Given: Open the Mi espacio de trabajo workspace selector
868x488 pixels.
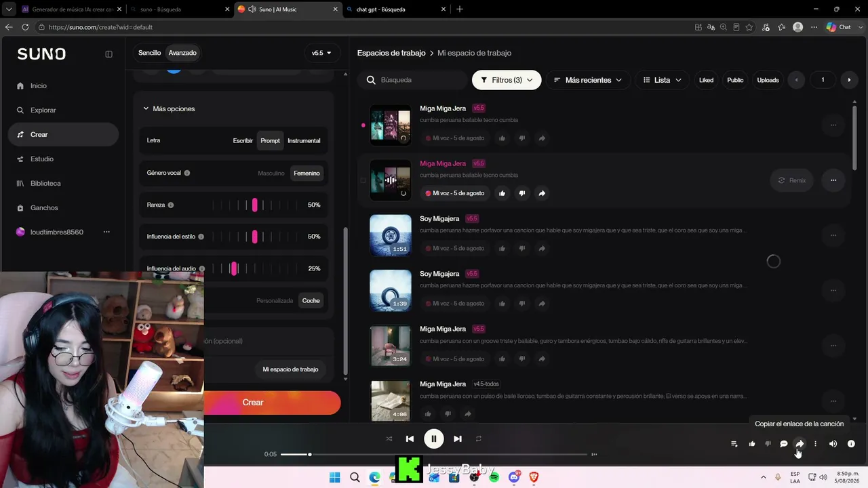Looking at the screenshot, I should click(290, 369).
